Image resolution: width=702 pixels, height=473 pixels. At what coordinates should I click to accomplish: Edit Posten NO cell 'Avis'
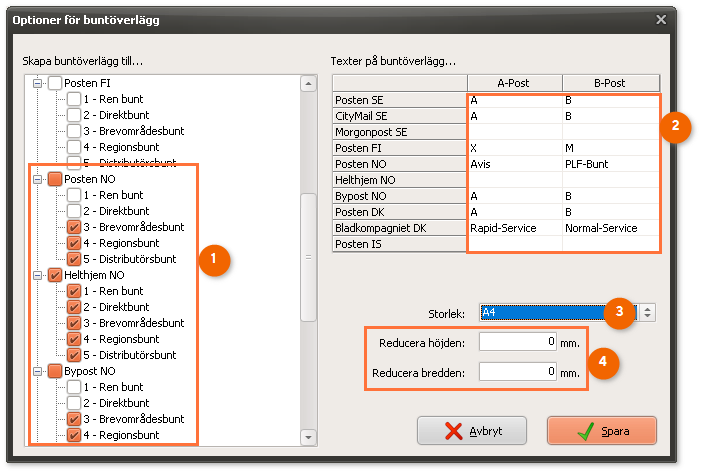[514, 164]
